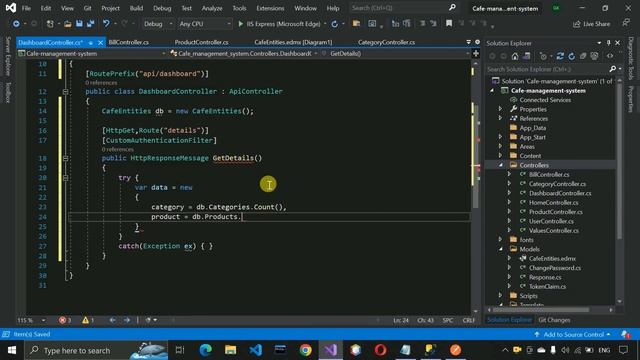Image resolution: width=640 pixels, height=360 pixels.
Task: Open the Google Chrome taskbar icon
Action: (x=305, y=350)
